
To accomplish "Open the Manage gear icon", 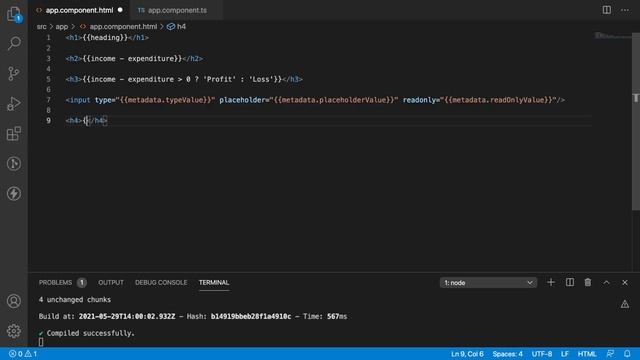I will point(14,331).
